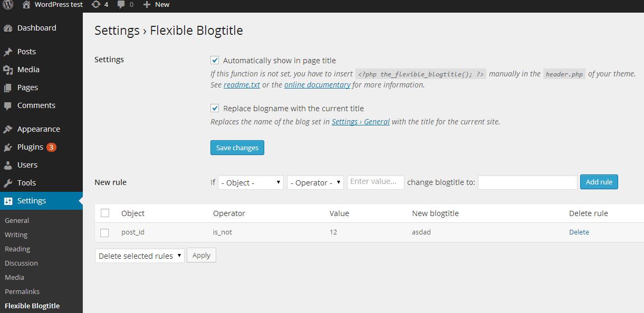Click the asdad blogtitle cell

pos(421,232)
